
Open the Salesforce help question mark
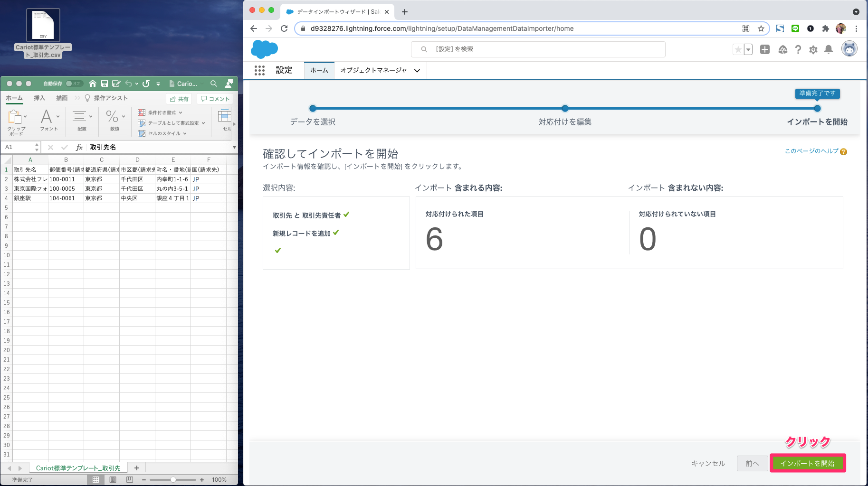798,49
